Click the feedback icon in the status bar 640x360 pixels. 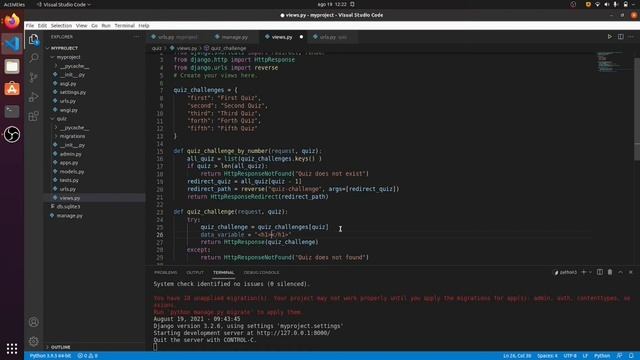point(620,356)
